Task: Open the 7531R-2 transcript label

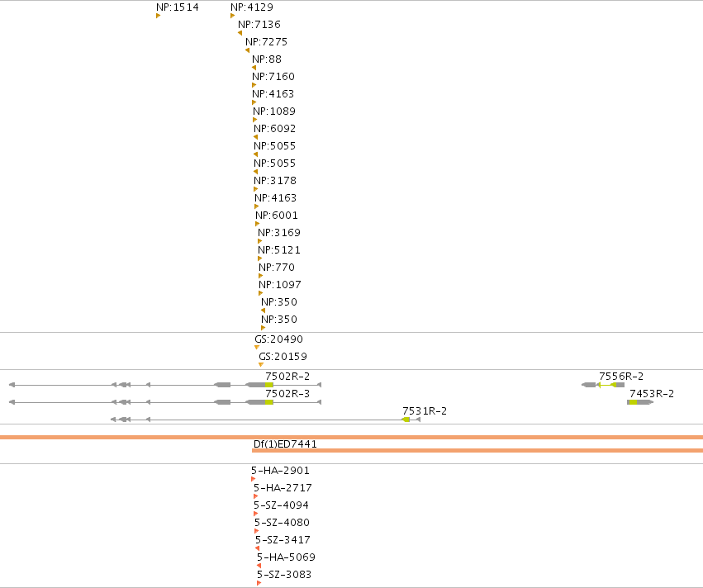Action: click(425, 411)
